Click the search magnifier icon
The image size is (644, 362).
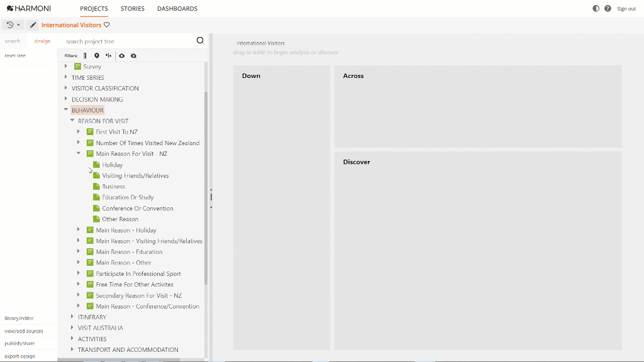coord(200,40)
